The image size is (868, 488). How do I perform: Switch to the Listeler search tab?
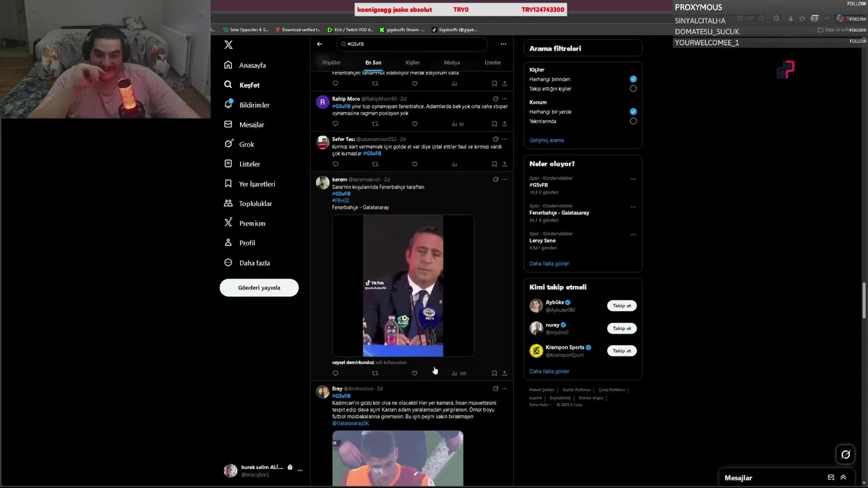[492, 62]
